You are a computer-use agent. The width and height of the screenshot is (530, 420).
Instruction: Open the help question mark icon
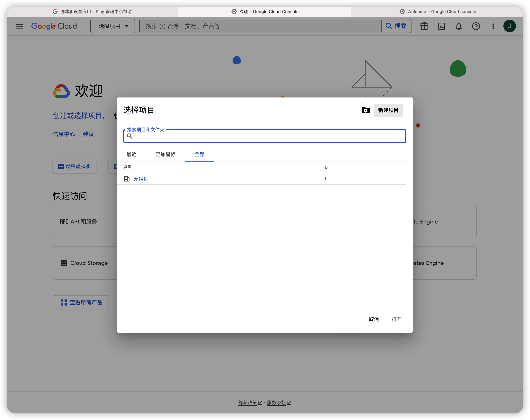coord(476,26)
